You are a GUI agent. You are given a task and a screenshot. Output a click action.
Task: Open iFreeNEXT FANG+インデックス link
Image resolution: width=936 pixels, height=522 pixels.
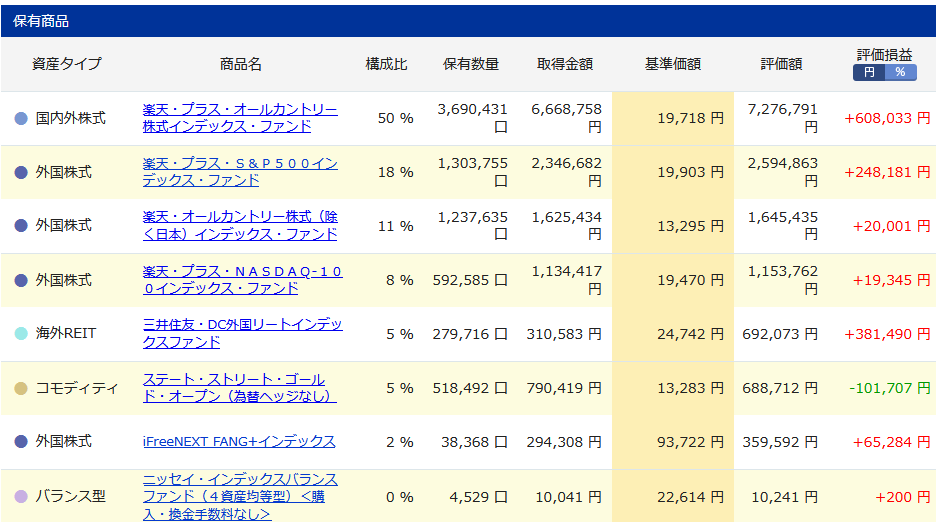click(239, 441)
